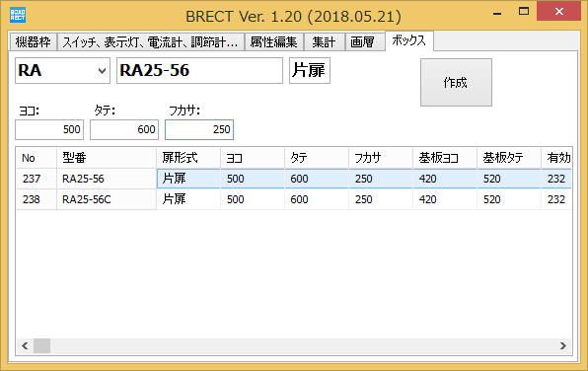Switch to the 機器枠 tab
Image resolution: width=588 pixels, height=371 pixels.
tap(33, 42)
